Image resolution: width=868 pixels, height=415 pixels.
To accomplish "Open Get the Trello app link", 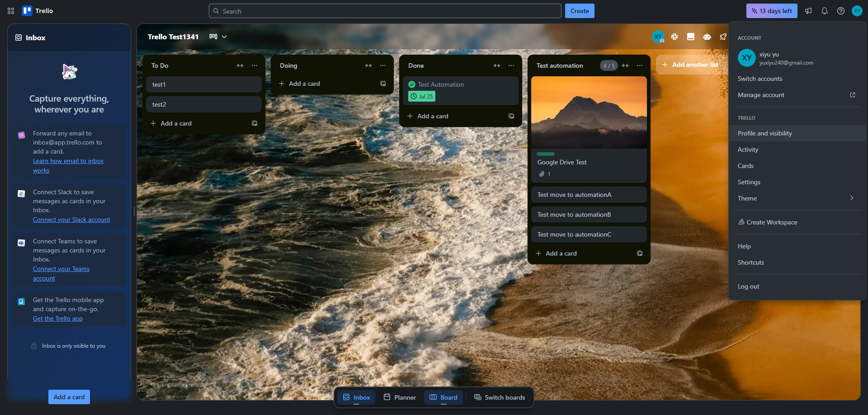I will pos(58,318).
